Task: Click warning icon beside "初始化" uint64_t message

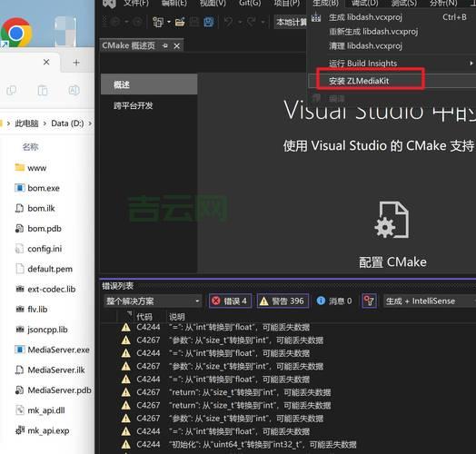Action: pyautogui.click(x=125, y=445)
